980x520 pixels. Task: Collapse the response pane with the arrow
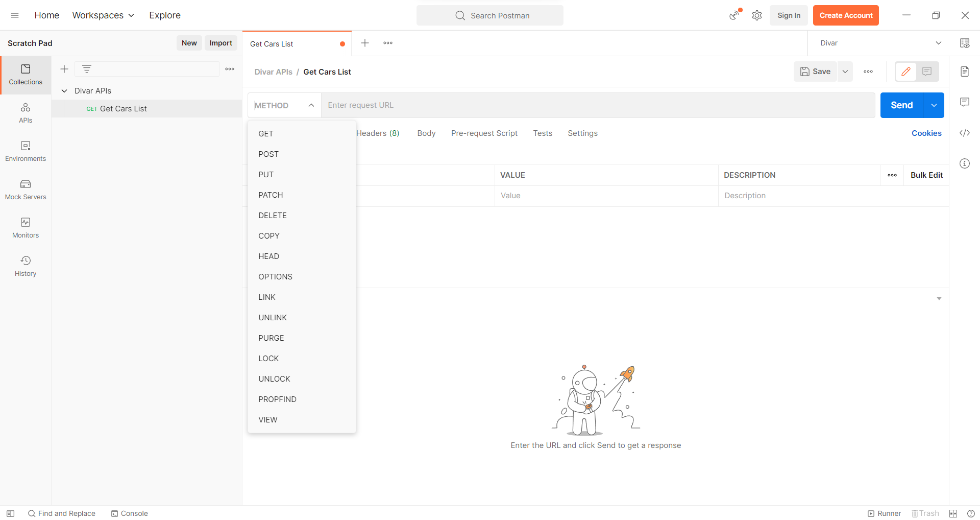tap(939, 298)
